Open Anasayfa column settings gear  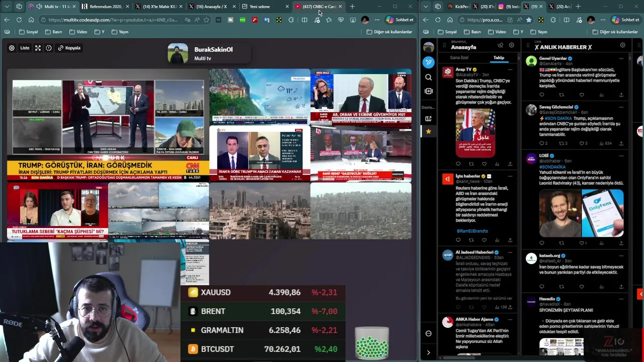(x=512, y=45)
